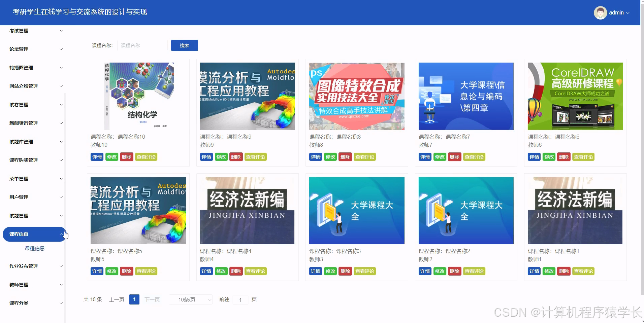Screen dimensions: 644x323
Task: Click the 上一页 pagination link
Action: pyautogui.click(x=117, y=299)
